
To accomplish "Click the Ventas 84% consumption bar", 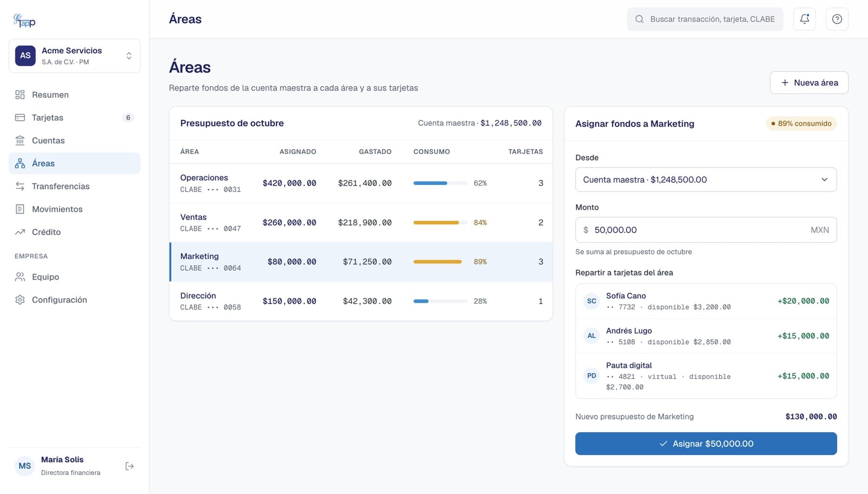I will point(440,223).
